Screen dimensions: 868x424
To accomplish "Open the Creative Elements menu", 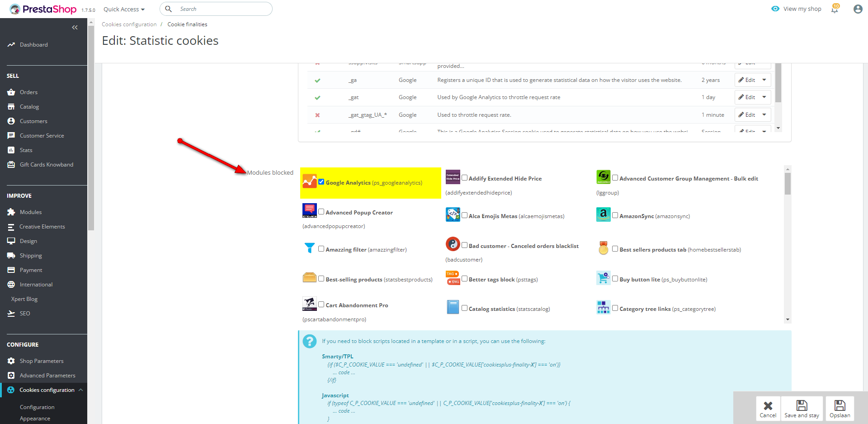I will pyautogui.click(x=43, y=227).
